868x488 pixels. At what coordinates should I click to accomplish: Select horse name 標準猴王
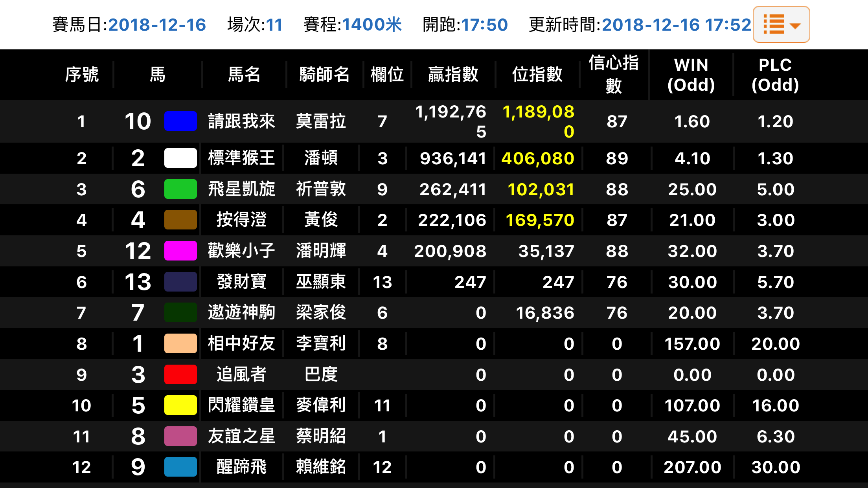241,158
